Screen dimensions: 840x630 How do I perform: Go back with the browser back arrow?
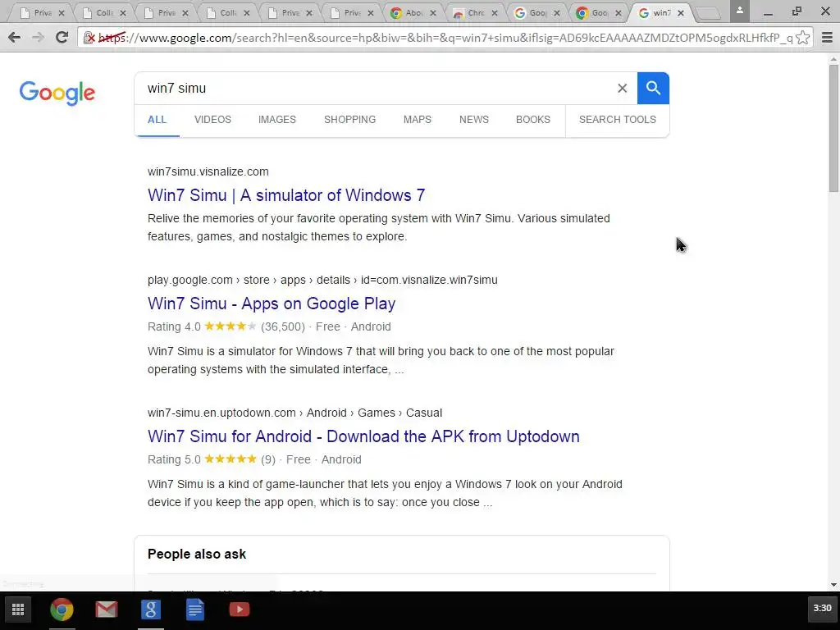tap(15, 37)
